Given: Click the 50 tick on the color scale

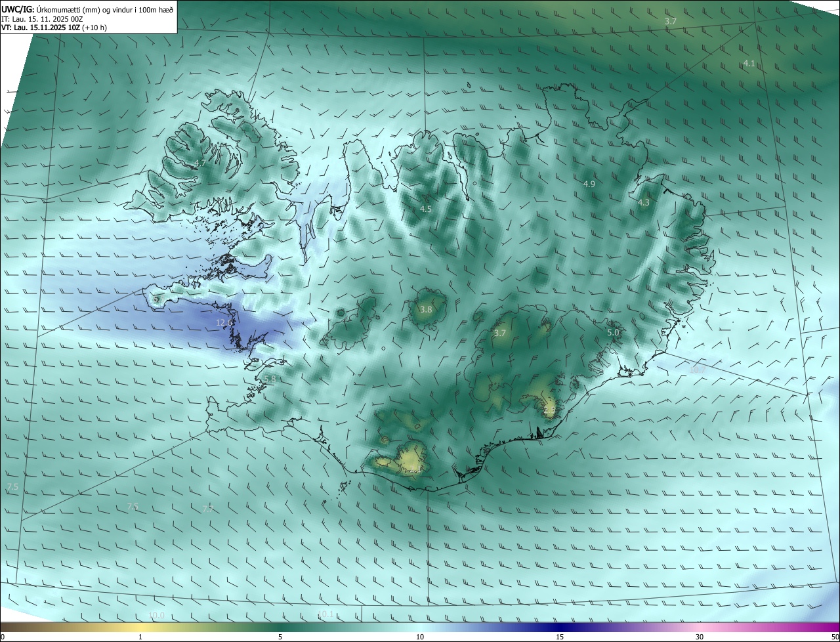Looking at the screenshot, I should (835, 637).
